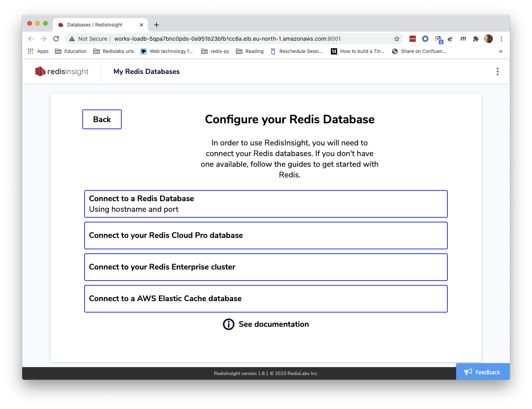
Task: Bookmark this page with the star icon
Action: pyautogui.click(x=397, y=39)
